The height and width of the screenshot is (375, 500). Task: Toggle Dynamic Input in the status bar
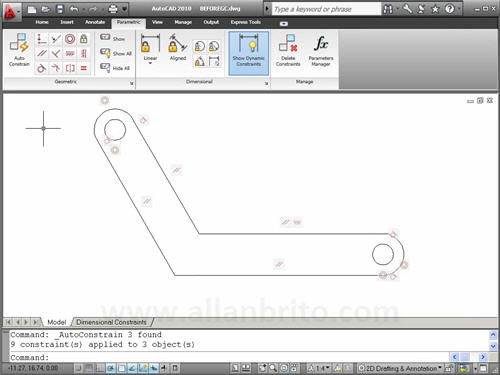[x=154, y=368]
